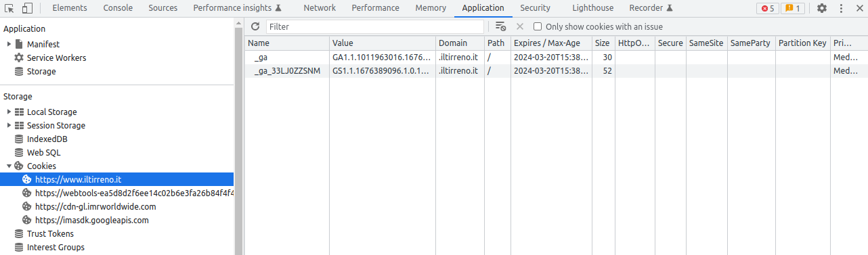
Task: Open DevTools settings gear icon
Action: [x=821, y=8]
